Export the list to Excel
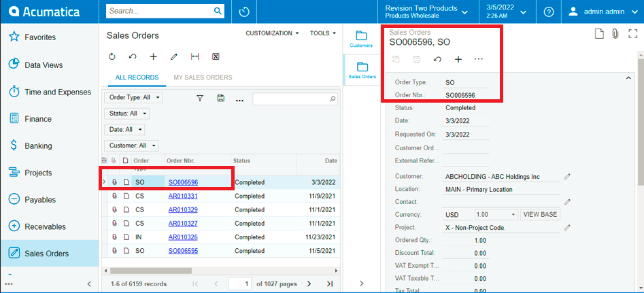This screenshot has width=644, height=293. (x=216, y=56)
